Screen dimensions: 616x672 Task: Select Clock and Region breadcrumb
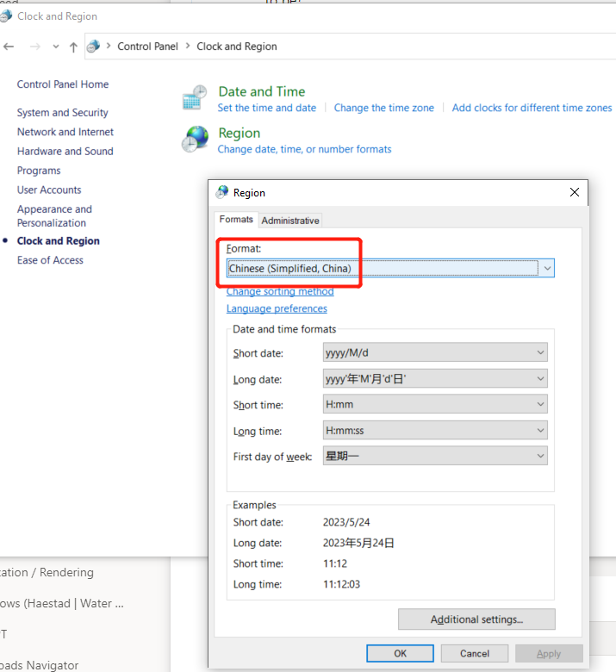click(237, 47)
